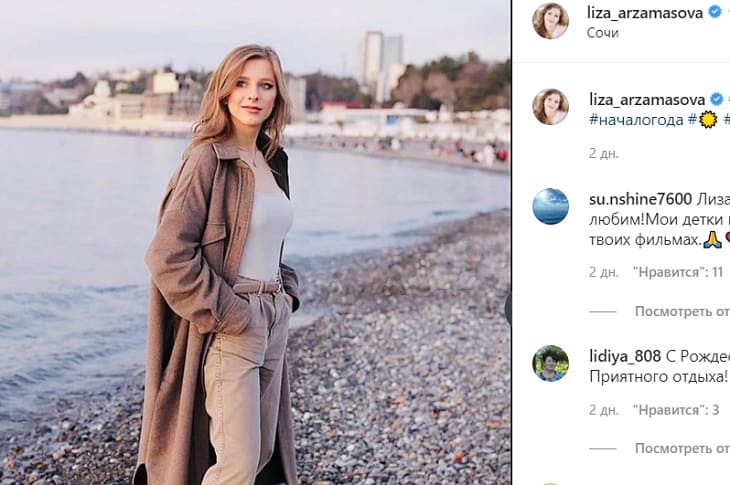Viewport: 730px width, 485px height.
Task: Open liza_arzamasova's avatar in the post header
Action: tap(550, 21)
